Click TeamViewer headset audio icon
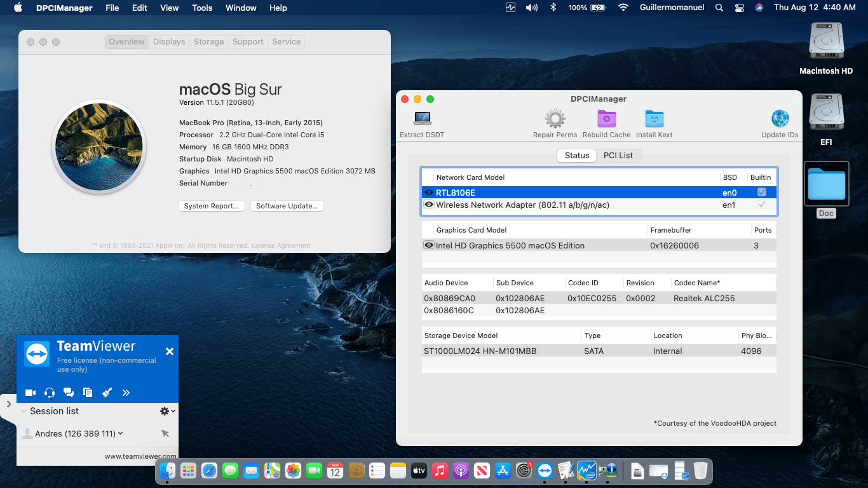Viewport: 868px width, 488px height. click(50, 393)
